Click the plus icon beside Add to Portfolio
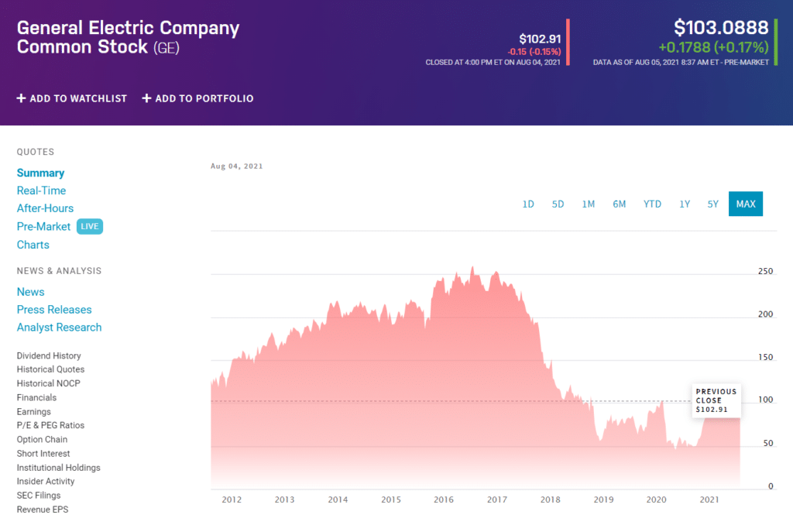The image size is (793, 532). point(146,98)
